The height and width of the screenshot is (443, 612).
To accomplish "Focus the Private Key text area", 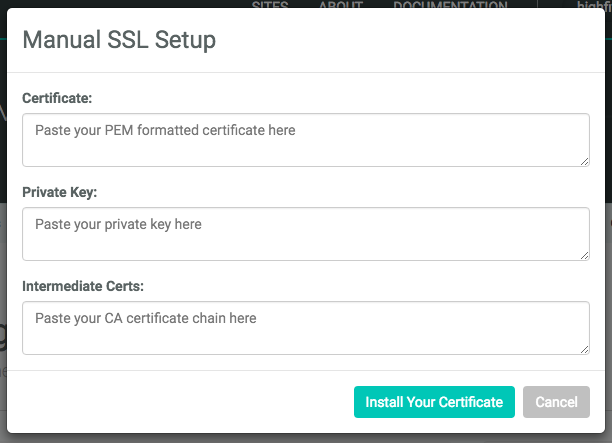I will [305, 234].
